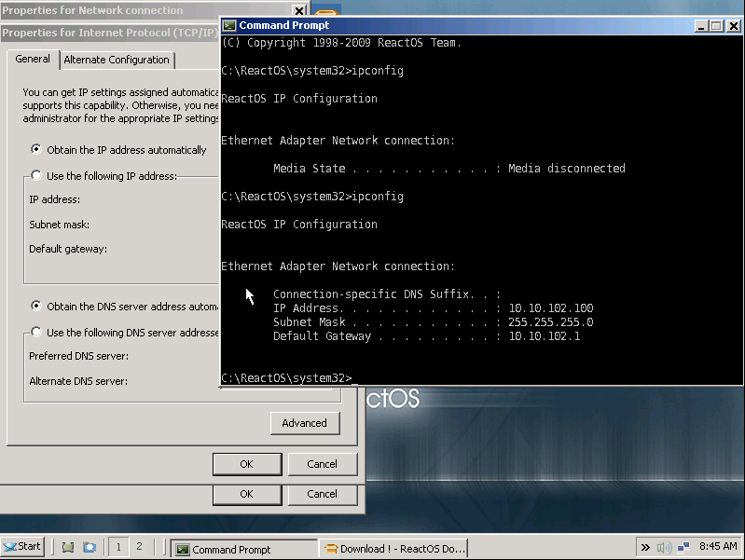745x560 pixels.
Task: Click the Command Prompt title bar text
Action: click(284, 25)
